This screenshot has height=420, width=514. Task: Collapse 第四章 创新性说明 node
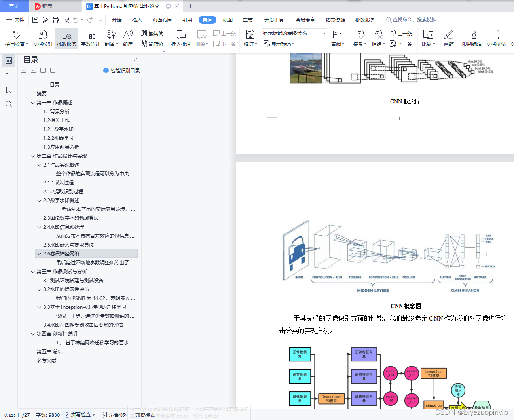point(33,334)
